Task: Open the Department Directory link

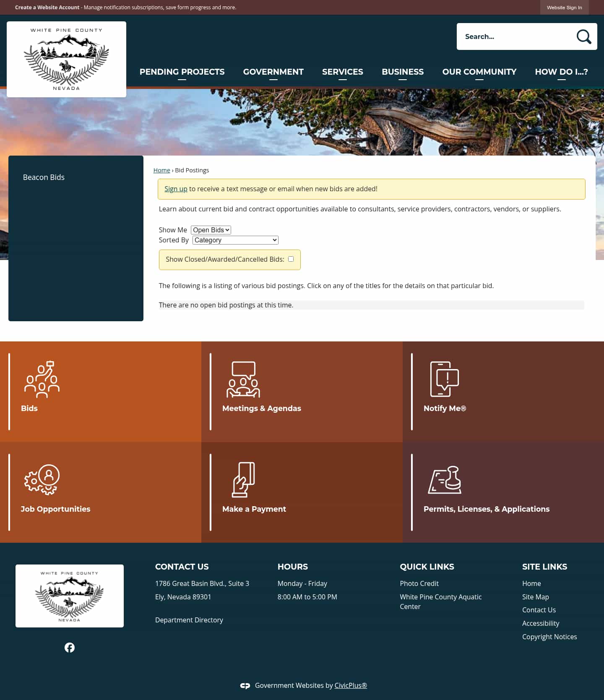Action: tap(189, 620)
